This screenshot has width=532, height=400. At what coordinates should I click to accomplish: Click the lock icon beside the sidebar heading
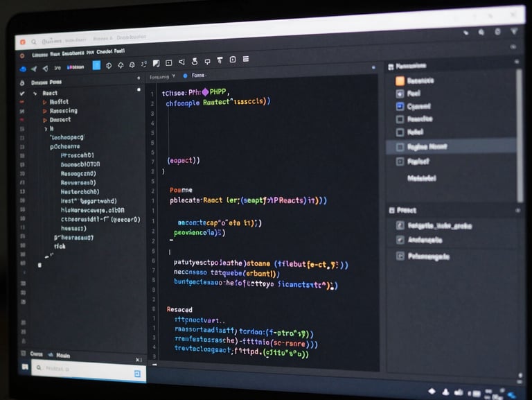22,83
